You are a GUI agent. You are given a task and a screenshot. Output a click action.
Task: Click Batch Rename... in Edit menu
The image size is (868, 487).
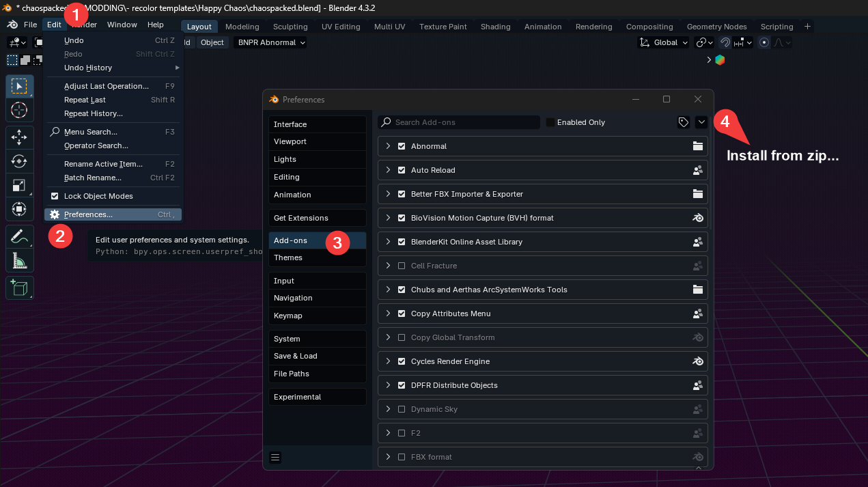tap(113, 178)
